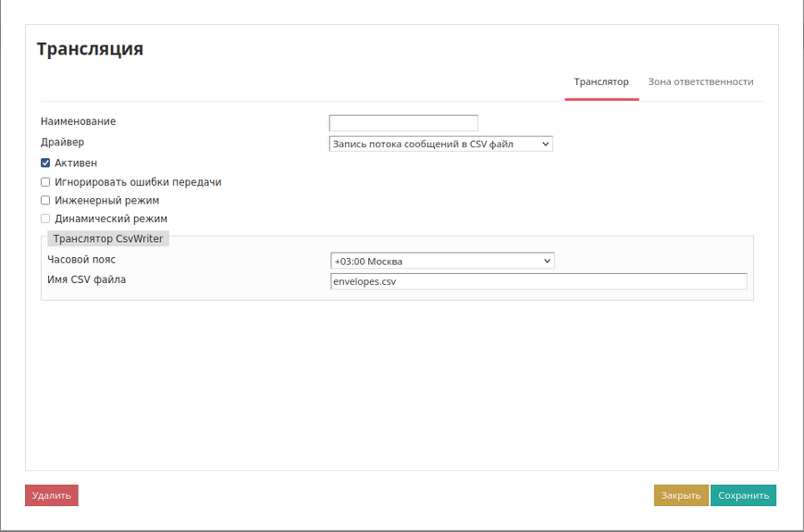804x532 pixels.
Task: Toggle the Инженерный режим checkbox
Action: click(x=46, y=201)
